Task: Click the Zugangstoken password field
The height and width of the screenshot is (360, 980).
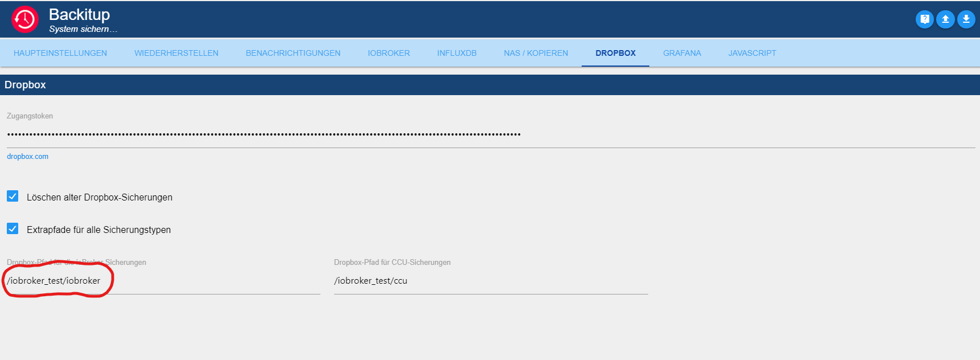Action: [x=491, y=135]
